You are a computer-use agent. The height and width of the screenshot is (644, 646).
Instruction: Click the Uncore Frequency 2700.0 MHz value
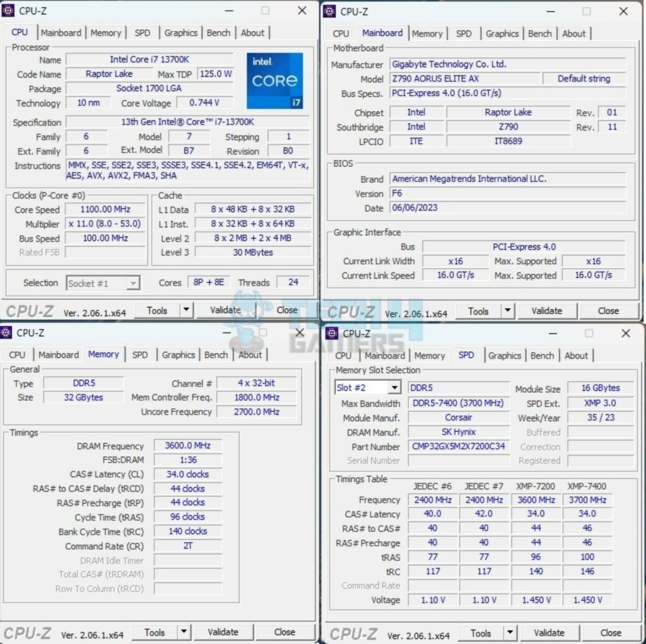(257, 412)
